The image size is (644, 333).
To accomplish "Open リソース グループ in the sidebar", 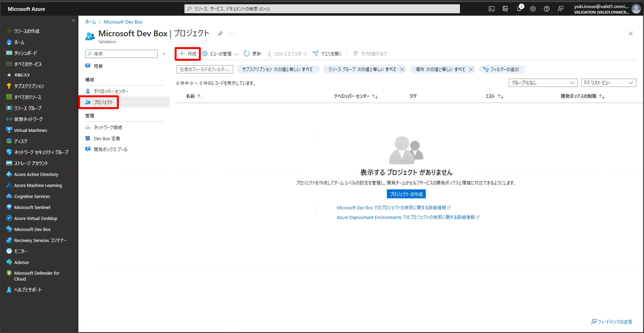I will [x=27, y=108].
